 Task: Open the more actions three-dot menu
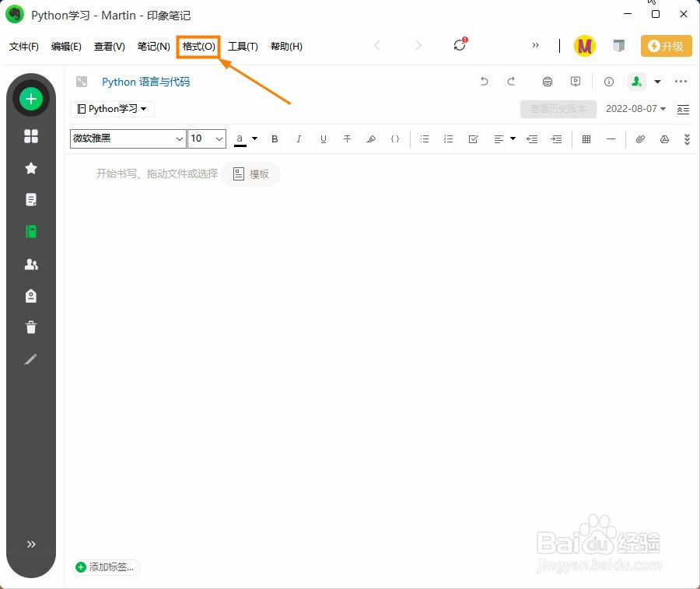(x=681, y=81)
